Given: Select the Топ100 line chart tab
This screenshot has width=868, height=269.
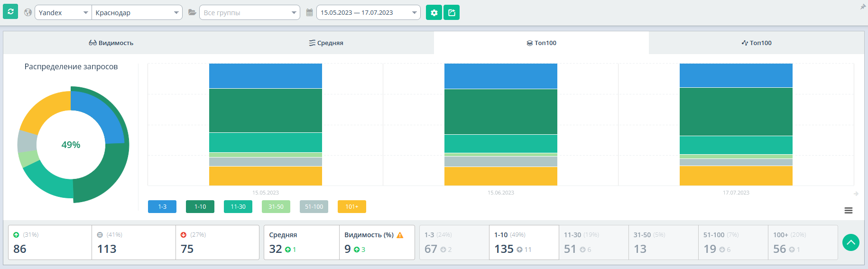Looking at the screenshot, I should [x=757, y=43].
